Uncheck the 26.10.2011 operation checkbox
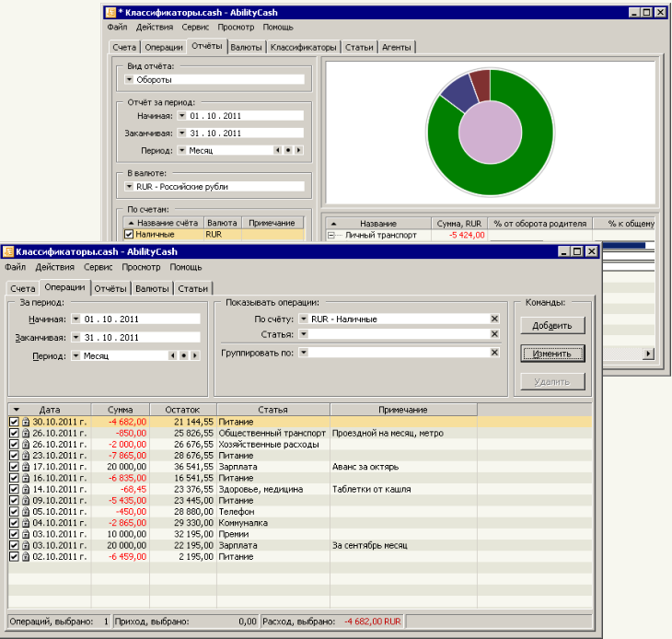This screenshot has height=639, width=672. pos(14,433)
